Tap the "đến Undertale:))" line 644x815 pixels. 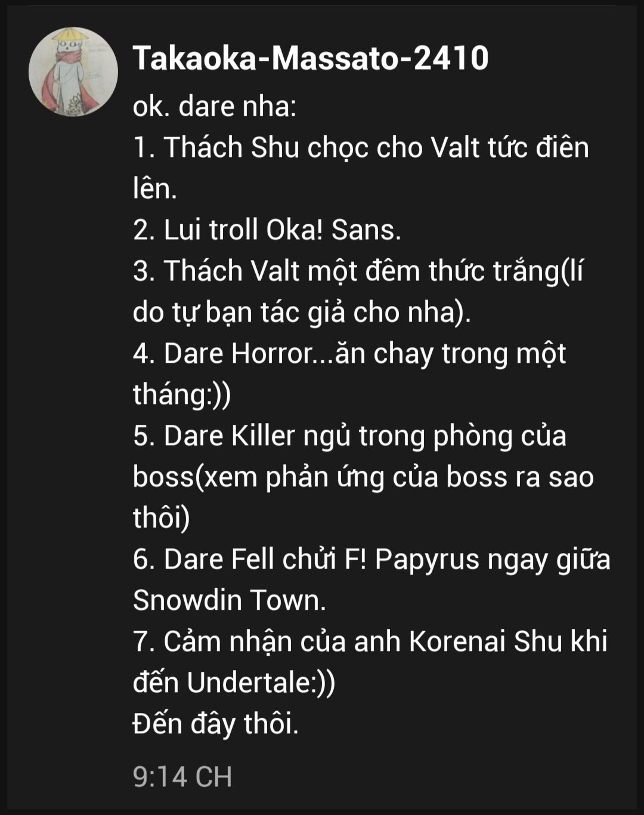click(234, 683)
